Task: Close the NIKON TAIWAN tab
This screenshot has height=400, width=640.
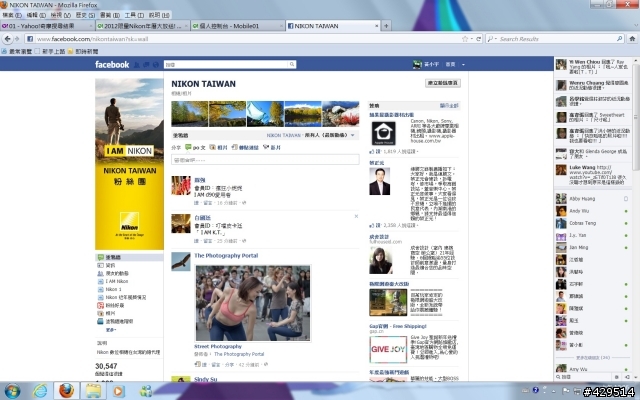Action: tap(376, 26)
